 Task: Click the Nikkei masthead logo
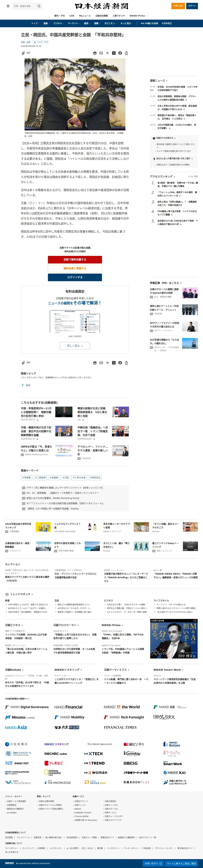click(101, 6)
